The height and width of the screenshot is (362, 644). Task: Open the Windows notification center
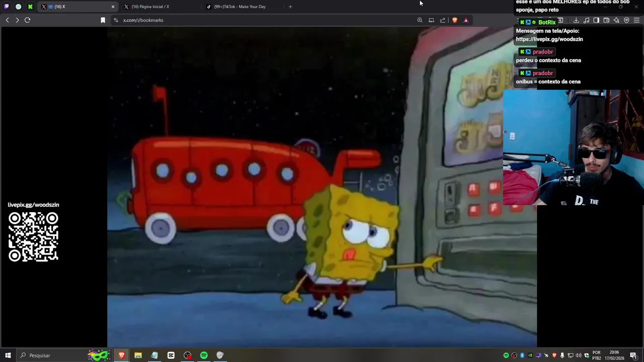(x=633, y=355)
